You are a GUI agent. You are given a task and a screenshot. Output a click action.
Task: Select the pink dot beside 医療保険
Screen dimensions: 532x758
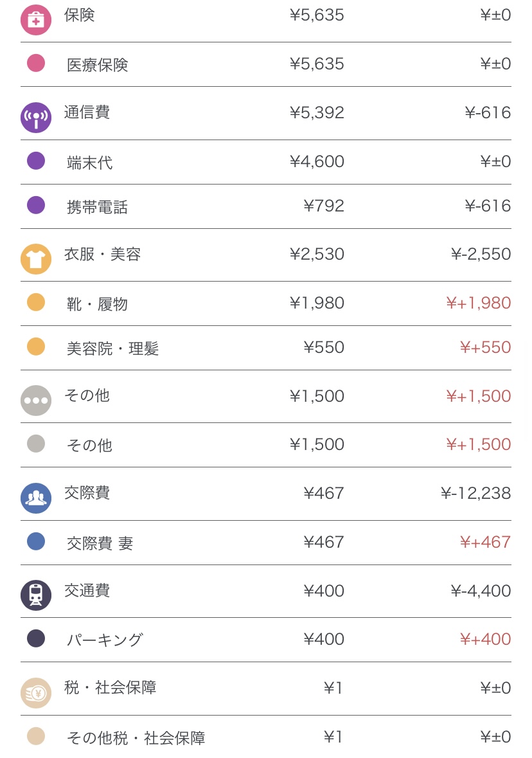tap(36, 63)
